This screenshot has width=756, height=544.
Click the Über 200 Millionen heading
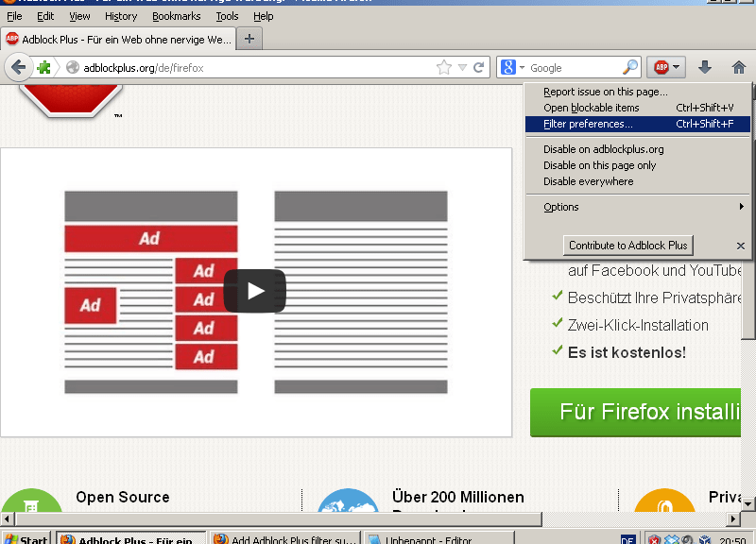click(458, 497)
